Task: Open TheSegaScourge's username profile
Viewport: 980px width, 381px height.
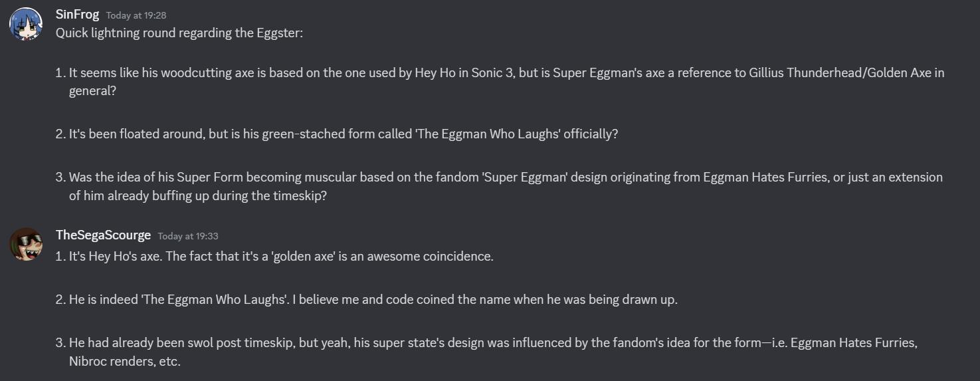Action: 103,235
